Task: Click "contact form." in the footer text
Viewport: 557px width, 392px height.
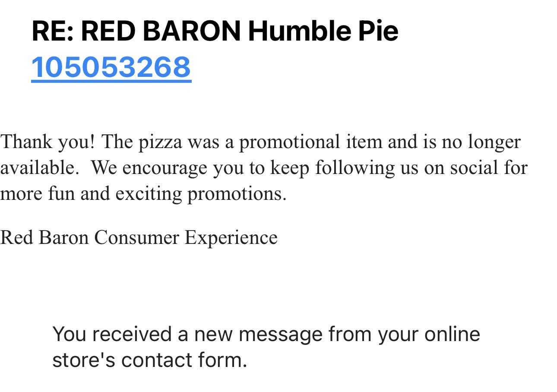Action: 184,360
